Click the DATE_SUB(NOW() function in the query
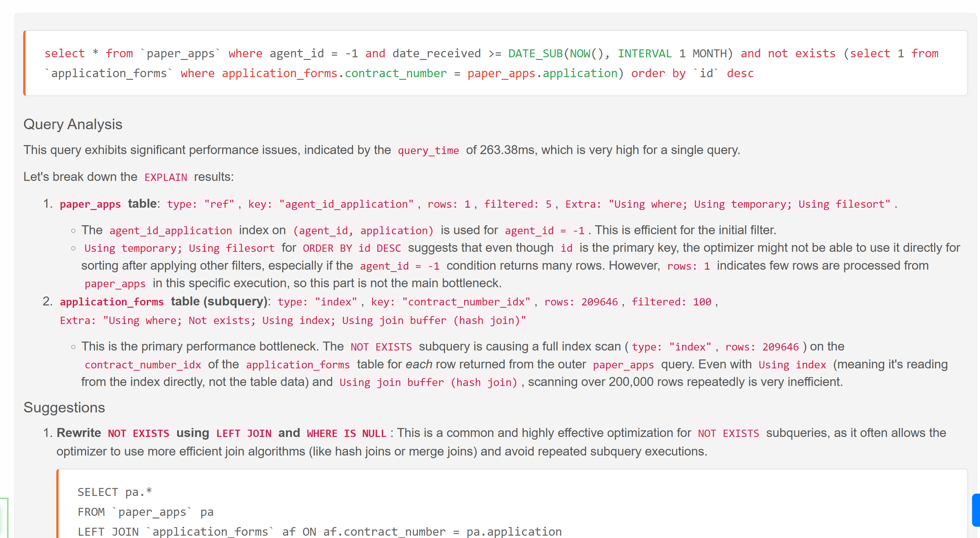This screenshot has height=538, width=980. pos(556,53)
